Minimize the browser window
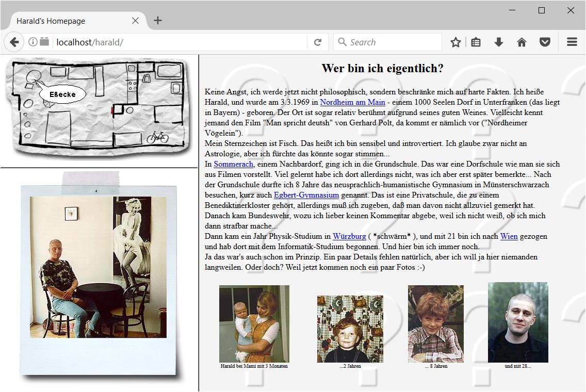Viewport: 586px width, 392px height. coord(512,10)
